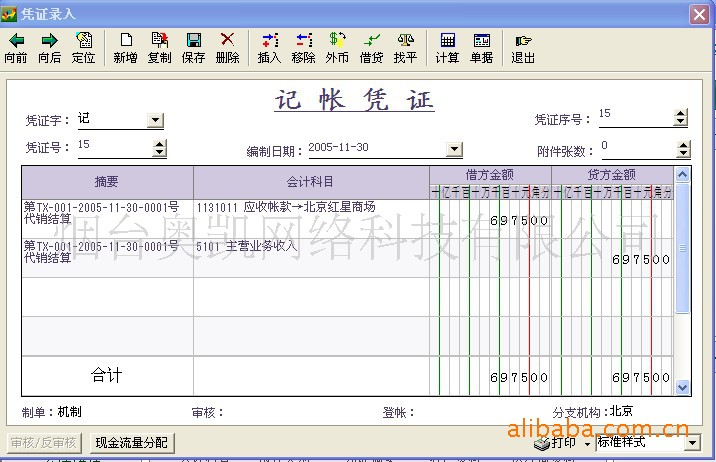716x462 pixels.
Task: Click the 合计 debit total
Action: (519, 378)
